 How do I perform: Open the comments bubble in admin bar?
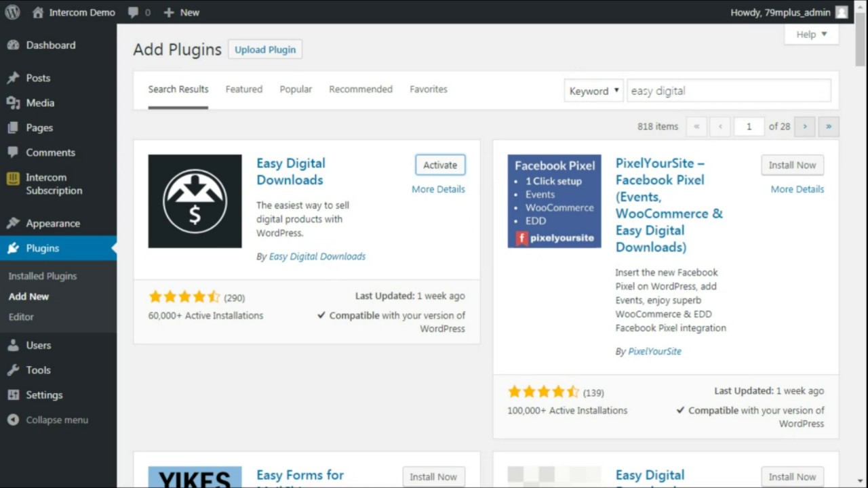pos(139,12)
